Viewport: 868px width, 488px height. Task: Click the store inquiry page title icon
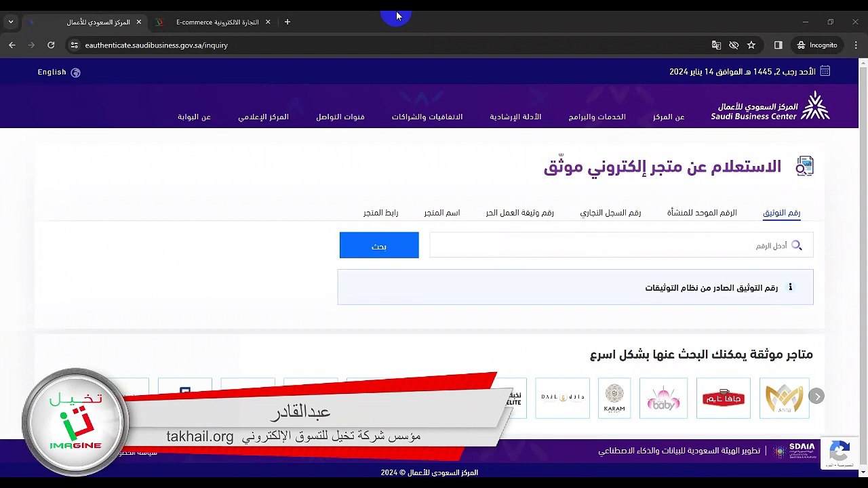(x=804, y=166)
